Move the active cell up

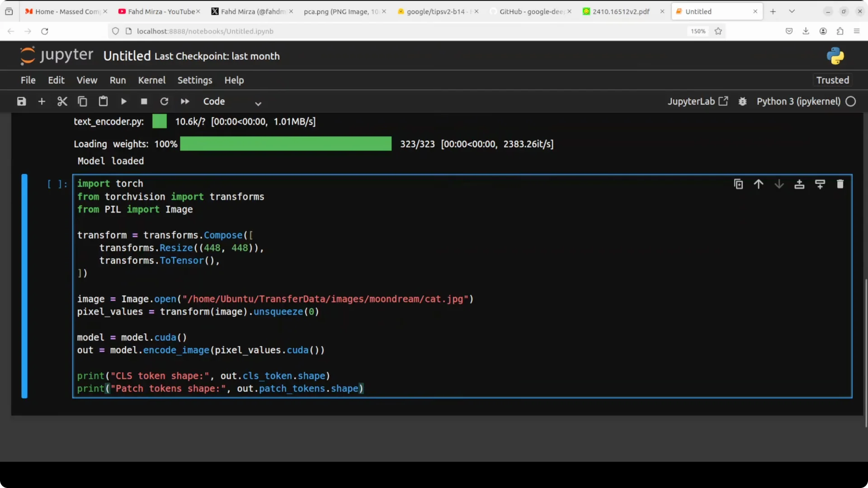759,184
